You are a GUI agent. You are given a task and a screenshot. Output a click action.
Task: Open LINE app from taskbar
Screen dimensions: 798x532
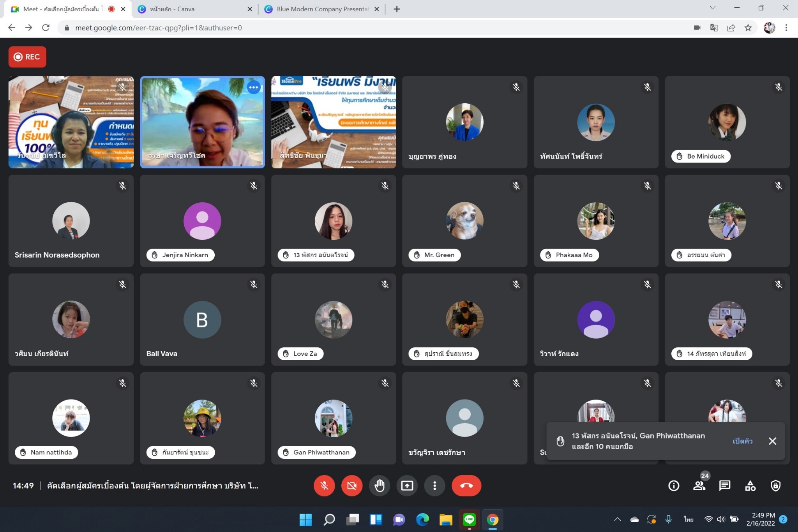pos(469,520)
